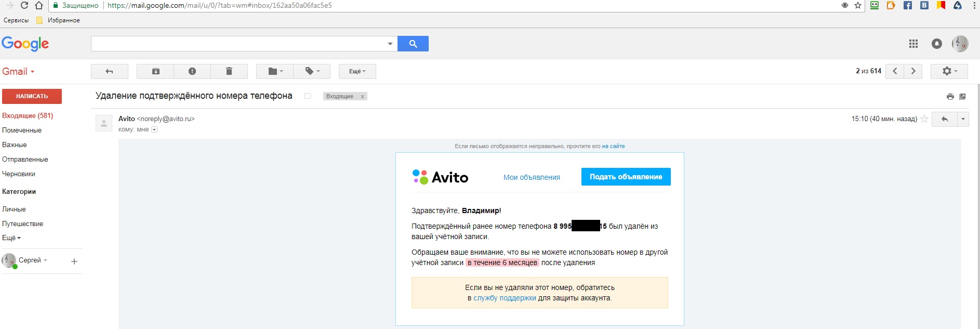
Task: Open Помеченные folder
Action: pyautogui.click(x=22, y=130)
